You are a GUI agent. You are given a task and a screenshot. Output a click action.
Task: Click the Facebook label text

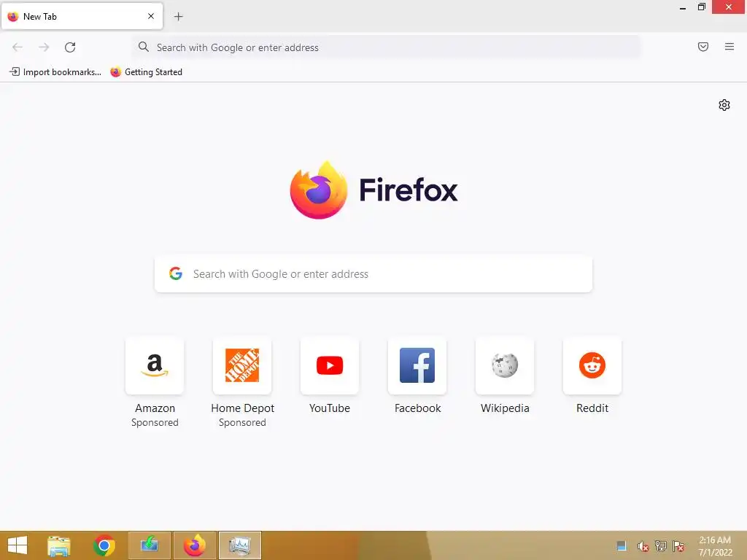point(418,408)
